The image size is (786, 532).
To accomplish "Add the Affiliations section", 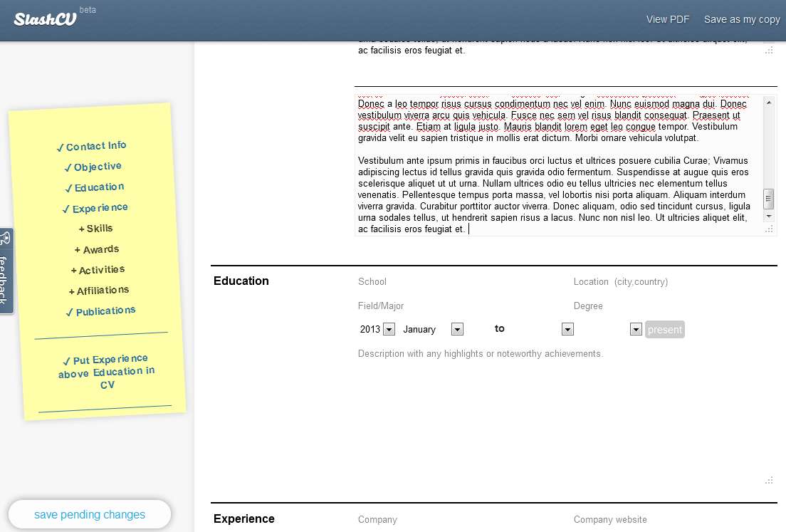I will coord(99,291).
